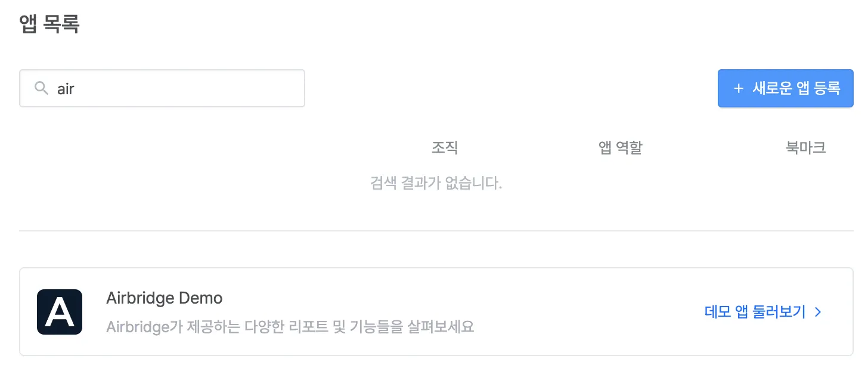
Task: Click the 검색 결과가 없습니다 message
Action: tap(436, 183)
